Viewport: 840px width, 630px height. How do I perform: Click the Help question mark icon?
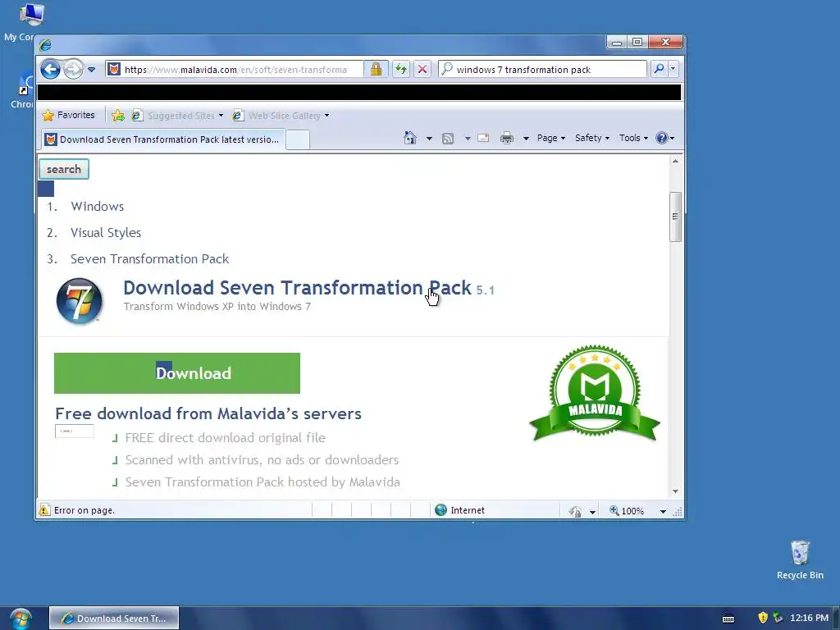tap(662, 138)
